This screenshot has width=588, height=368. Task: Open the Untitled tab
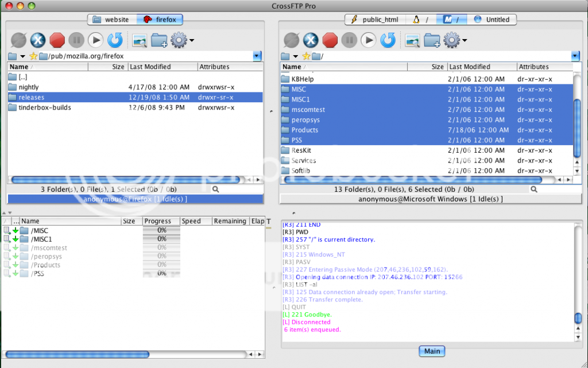pyautogui.click(x=492, y=20)
